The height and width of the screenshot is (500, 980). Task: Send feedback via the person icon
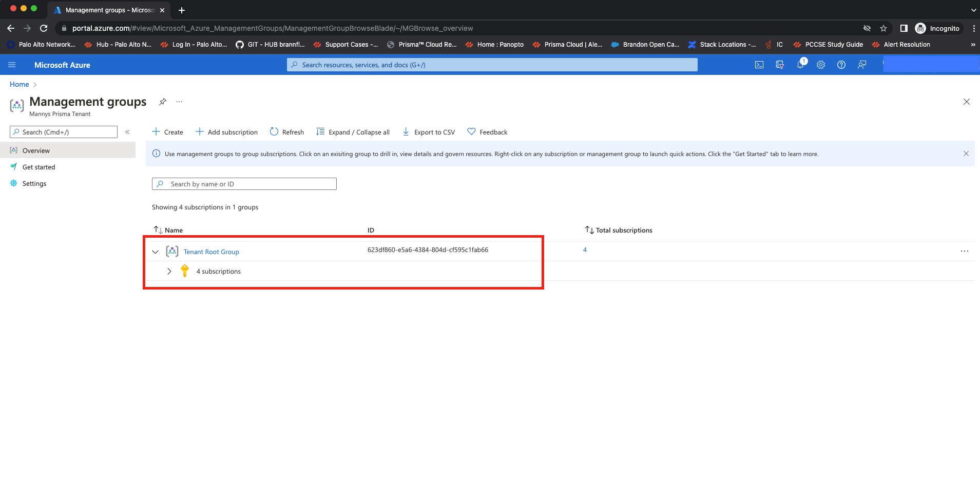tap(861, 65)
